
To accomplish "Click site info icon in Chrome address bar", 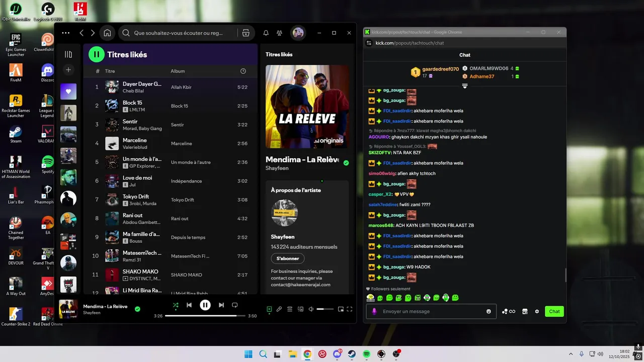I will pos(369,43).
